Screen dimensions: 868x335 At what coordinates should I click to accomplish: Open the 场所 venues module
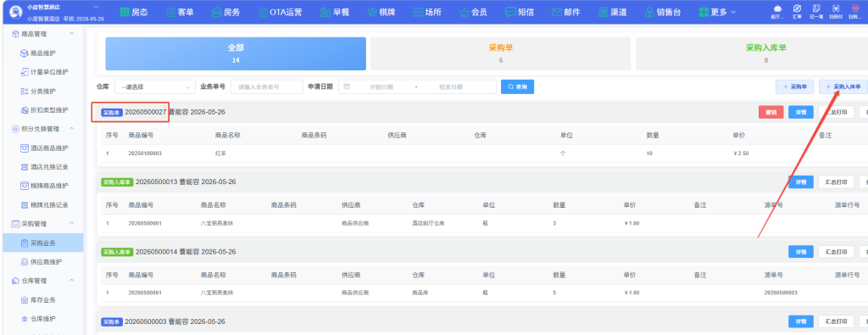426,12
